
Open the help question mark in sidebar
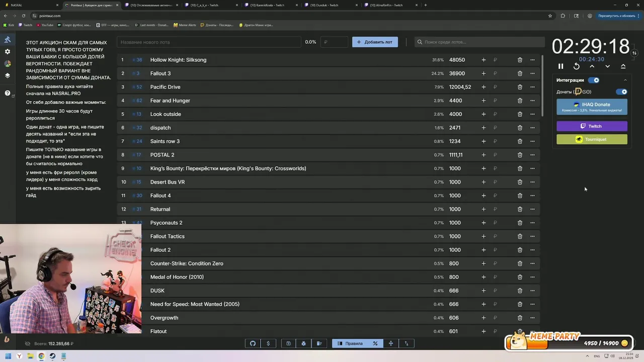pos(8,93)
